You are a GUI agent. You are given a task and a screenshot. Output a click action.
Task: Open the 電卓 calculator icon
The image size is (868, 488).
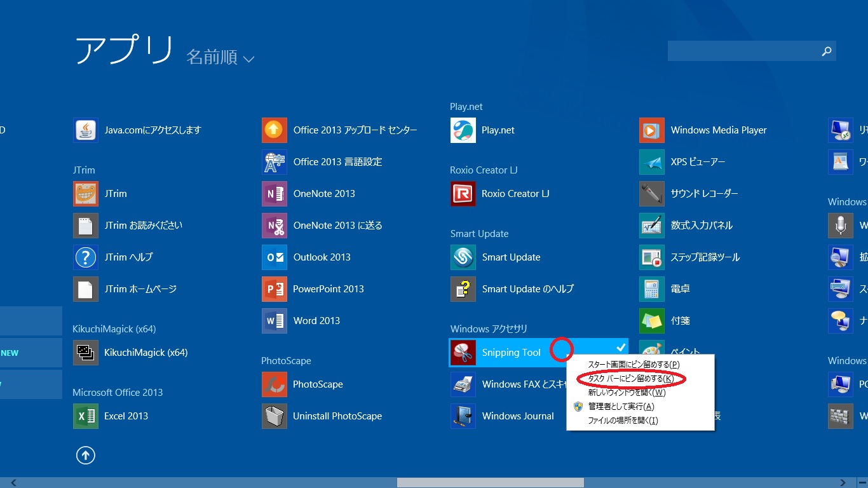tap(652, 289)
